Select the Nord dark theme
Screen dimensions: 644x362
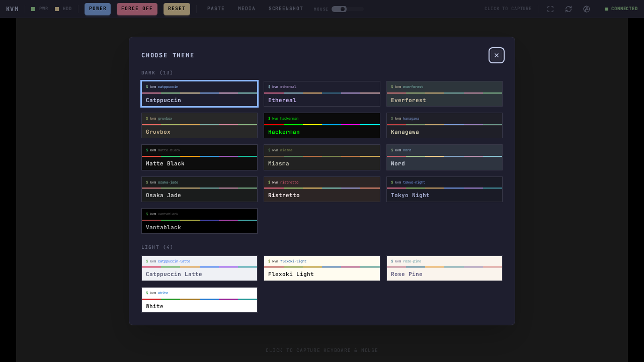(444, 156)
